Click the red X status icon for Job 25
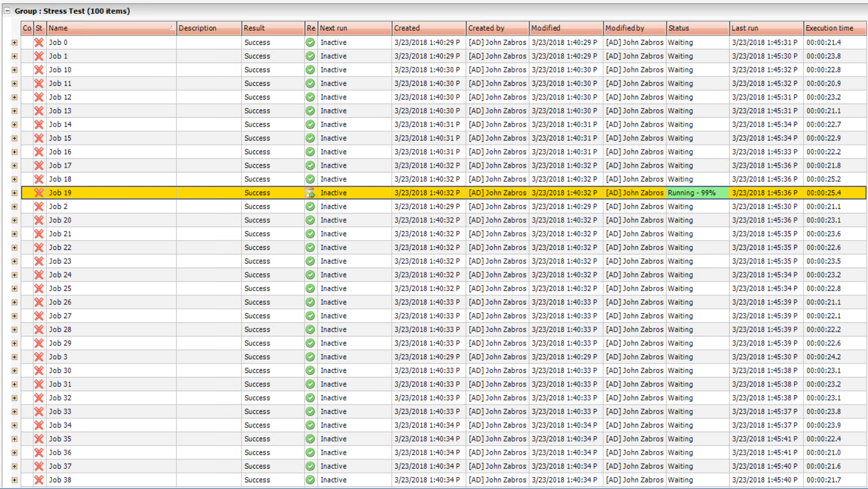 click(x=39, y=289)
